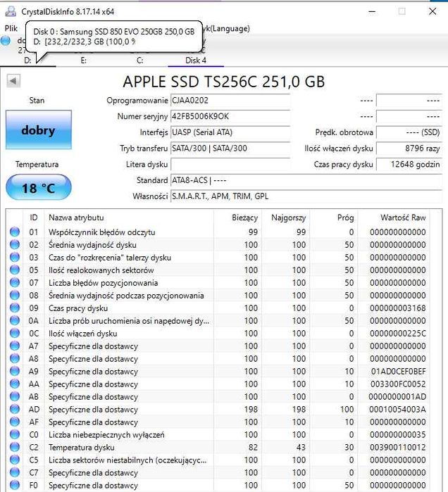
Task: Click status circle for attribute AB row
Action: 15,396
